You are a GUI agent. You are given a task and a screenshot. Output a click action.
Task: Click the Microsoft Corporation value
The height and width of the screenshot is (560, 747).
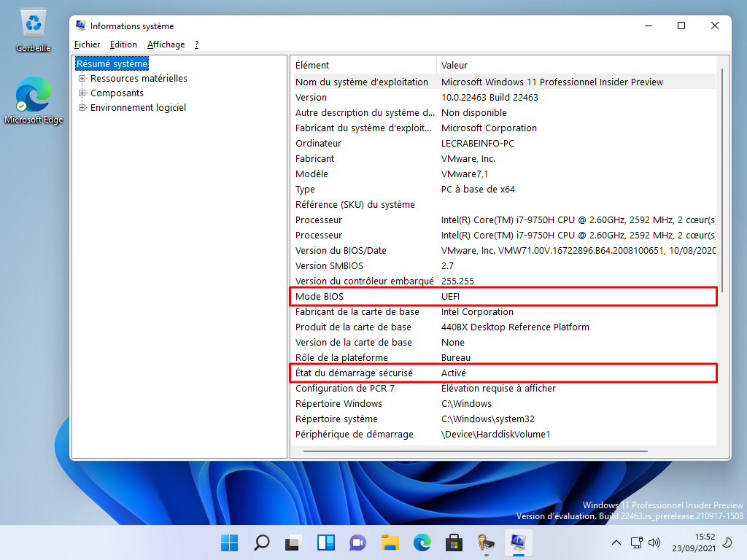[489, 128]
